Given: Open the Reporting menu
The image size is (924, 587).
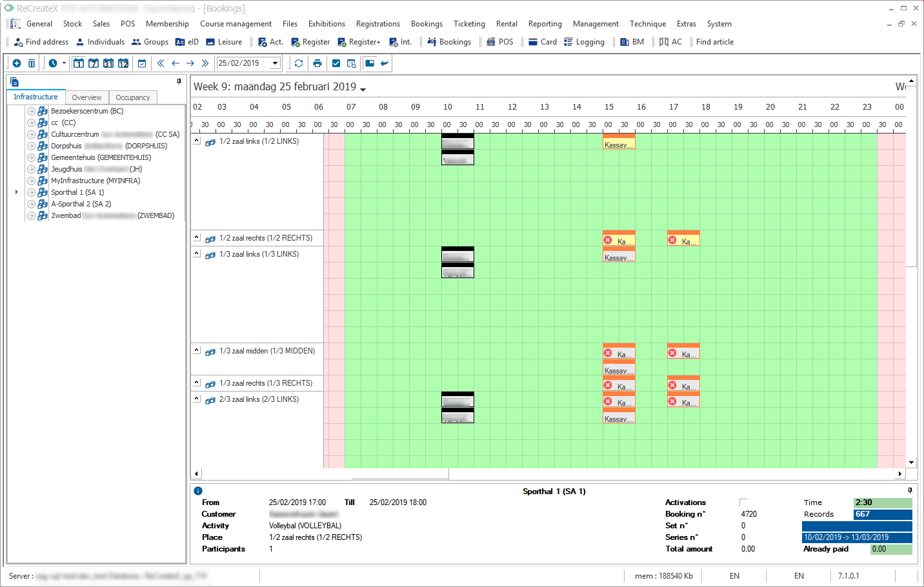Looking at the screenshot, I should point(545,24).
